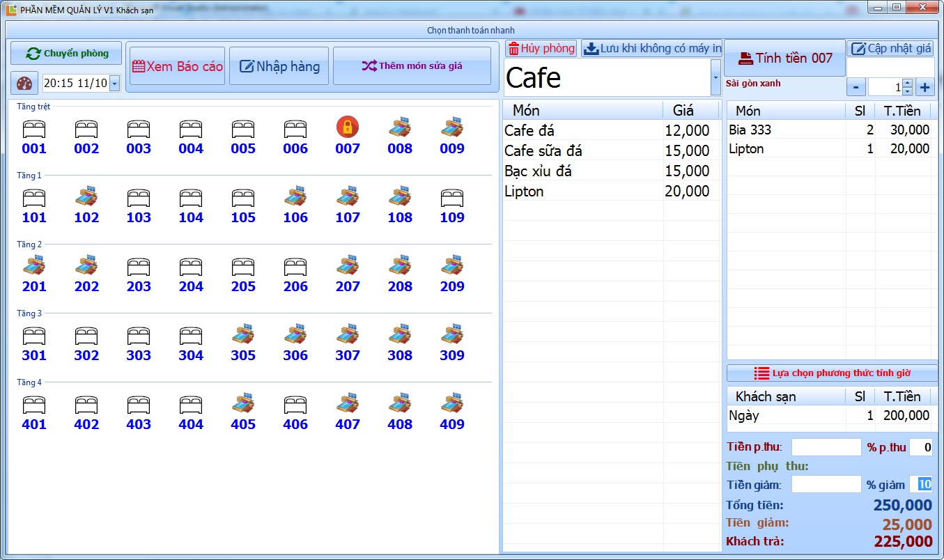Select occupied room 405 icon

(x=243, y=403)
